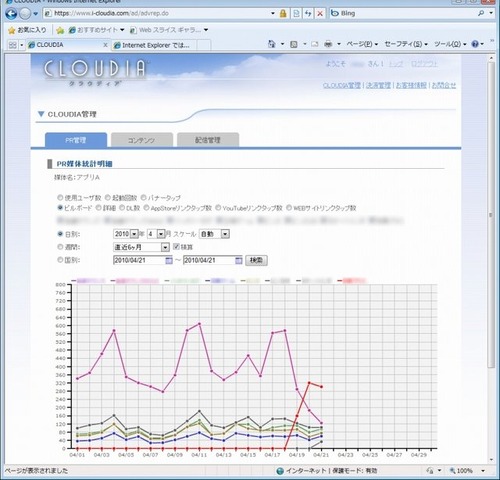The height and width of the screenshot is (480, 500).
Task: Open the start-date calendar picker icon
Action: click(169, 260)
